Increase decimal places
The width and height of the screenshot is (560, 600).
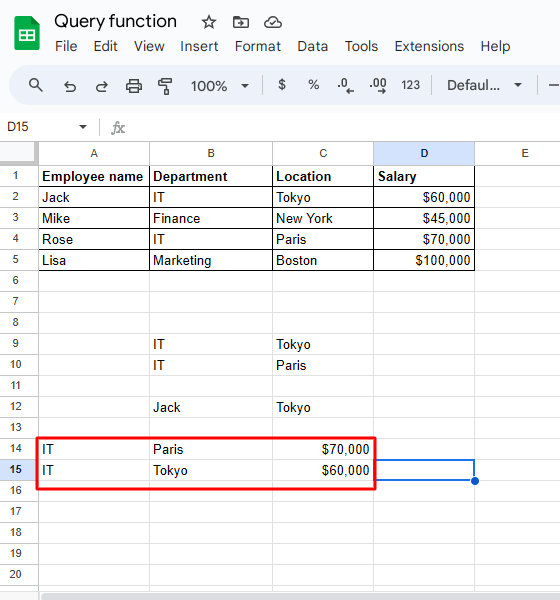(378, 85)
